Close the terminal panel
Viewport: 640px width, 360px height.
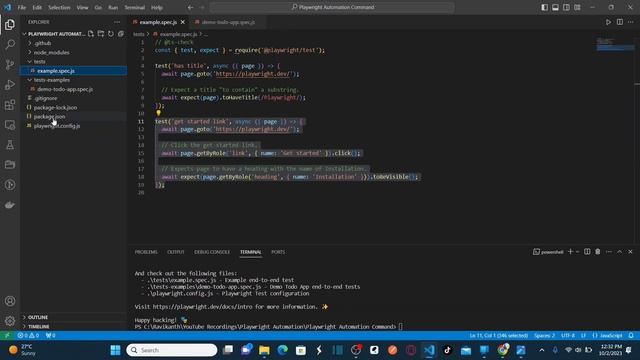[630, 252]
